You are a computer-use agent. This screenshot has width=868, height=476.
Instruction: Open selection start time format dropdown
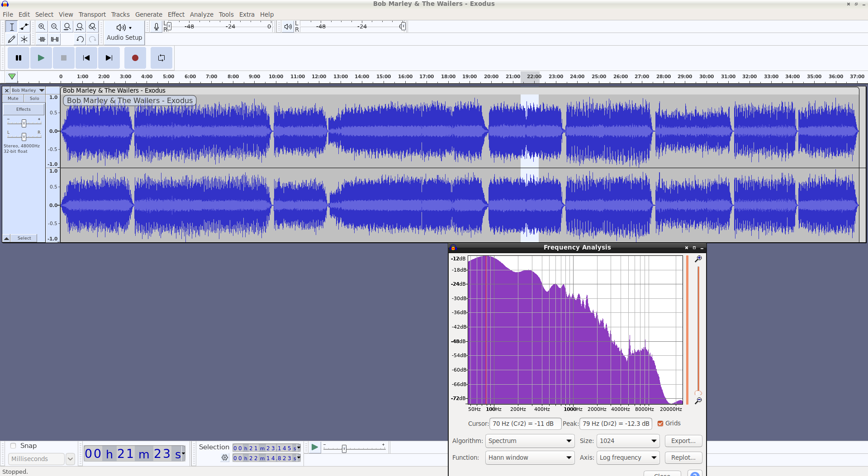tap(299, 448)
